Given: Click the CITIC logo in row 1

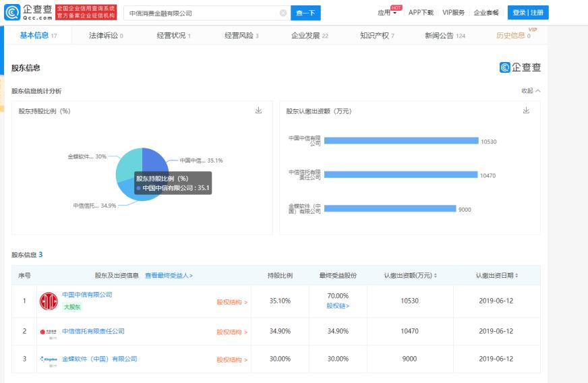Looking at the screenshot, I should [x=49, y=301].
